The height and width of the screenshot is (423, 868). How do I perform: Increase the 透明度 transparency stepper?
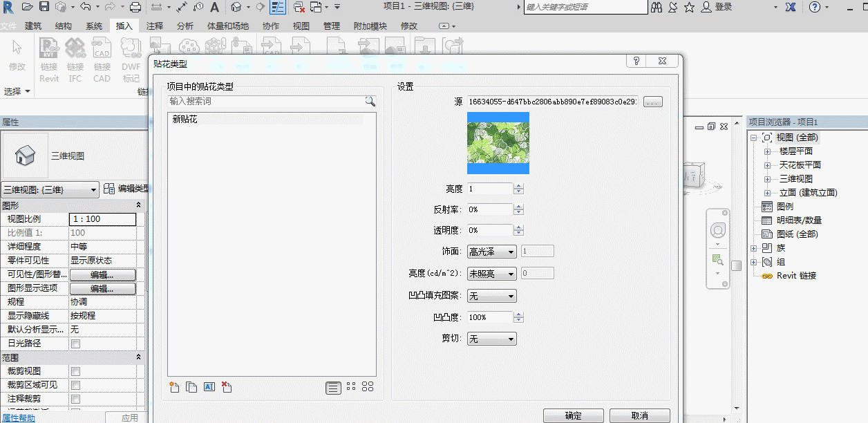tap(519, 227)
